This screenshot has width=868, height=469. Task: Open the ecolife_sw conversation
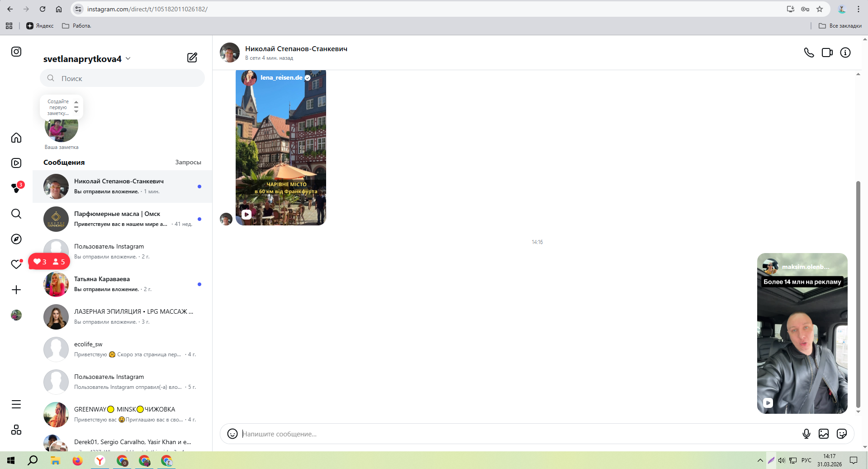(122, 349)
